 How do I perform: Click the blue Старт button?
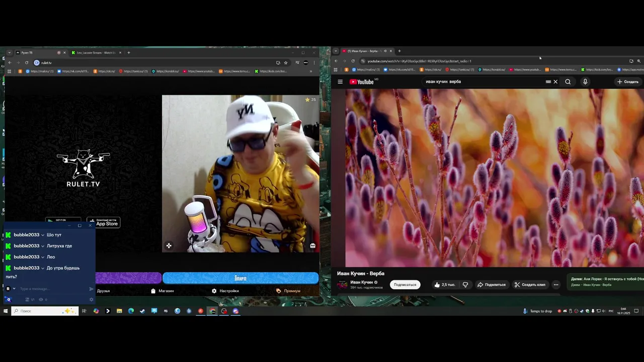click(240, 278)
